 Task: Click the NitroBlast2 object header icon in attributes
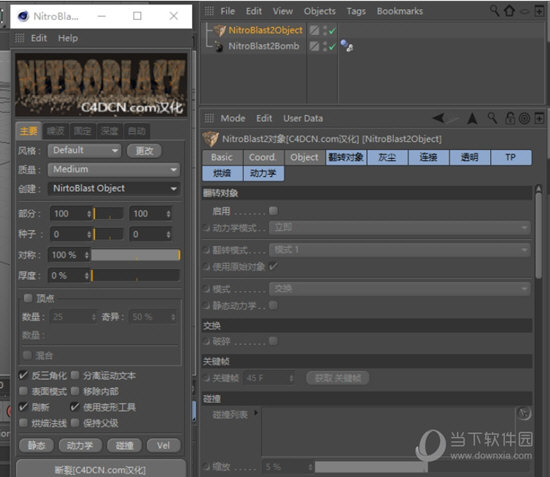click(210, 139)
